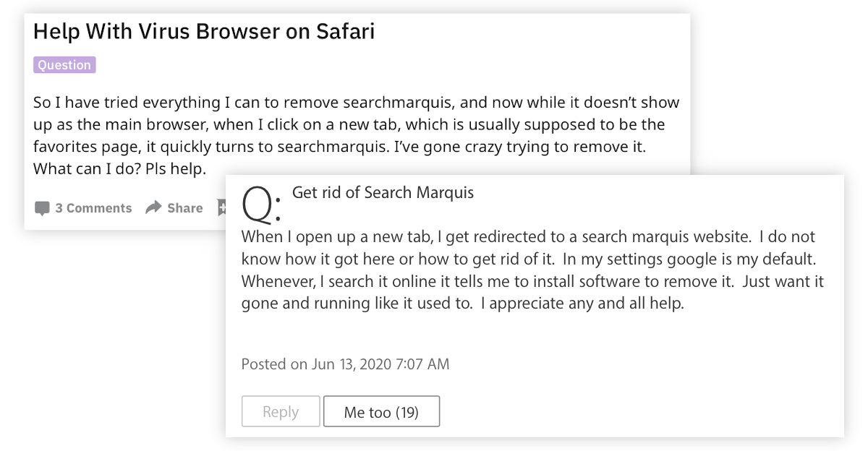The height and width of the screenshot is (451, 868).
Task: Click the Reply button
Action: 281,412
